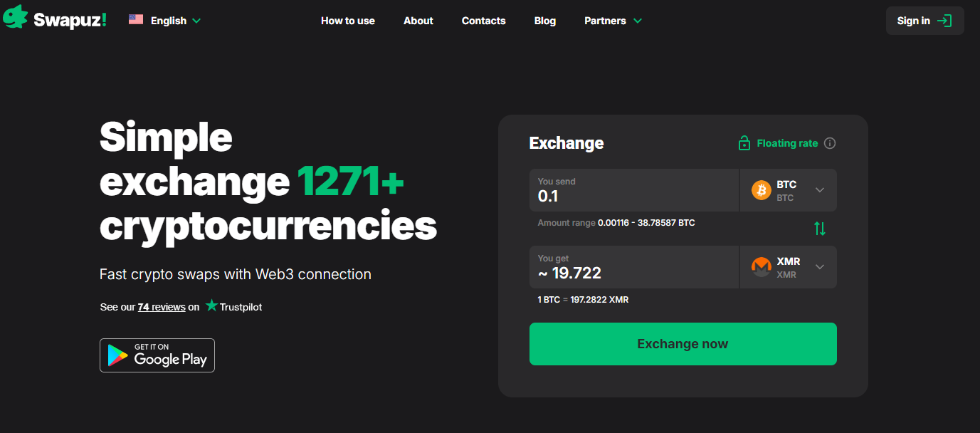Click the Exchange panel heading
The image size is (980, 433).
point(567,143)
